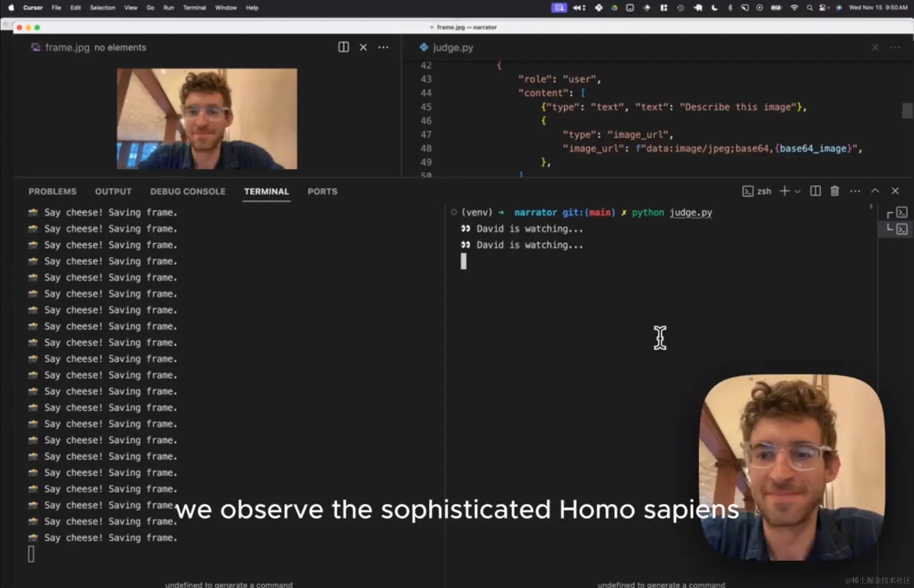This screenshot has height=588, width=914.
Task: Expand the new terminal launch profile dropdown
Action: tap(797, 191)
